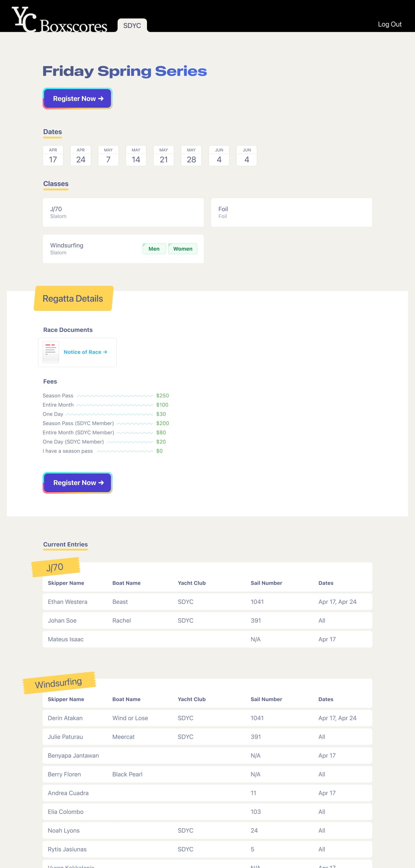Click Derin Atakan's Windsurfing entry
415x868 pixels.
207,718
